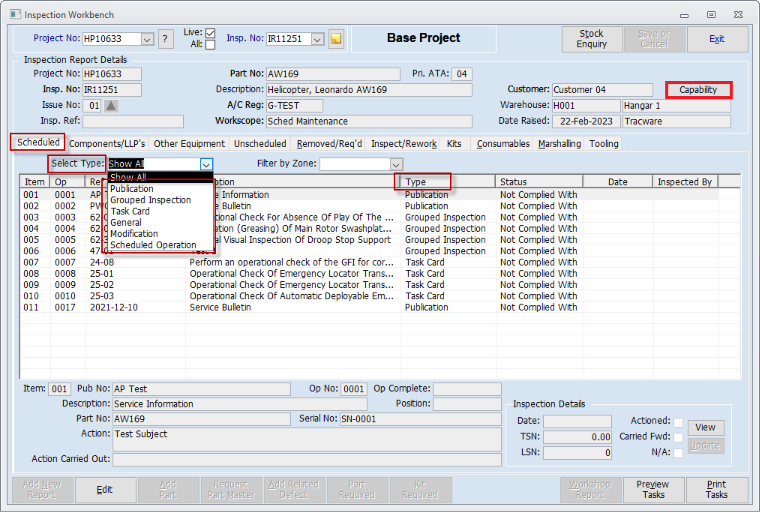Click the question mark button beside Project No

[x=166, y=39]
